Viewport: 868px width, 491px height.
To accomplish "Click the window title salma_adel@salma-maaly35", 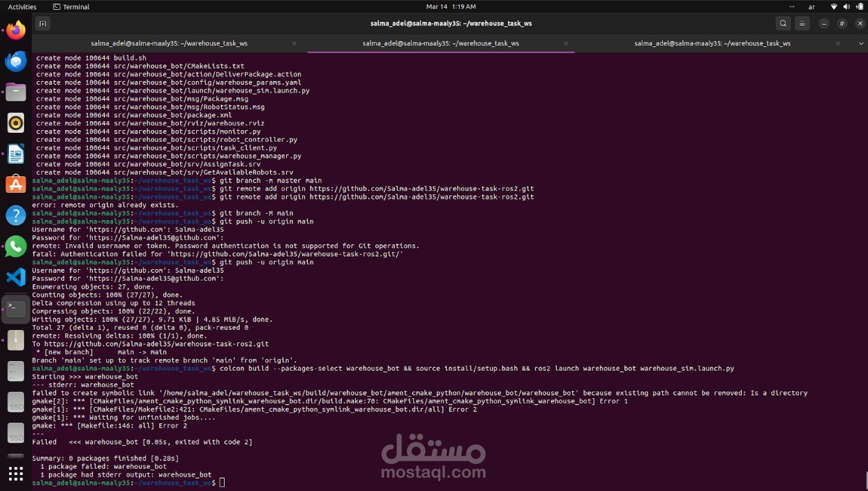I will 451,24.
